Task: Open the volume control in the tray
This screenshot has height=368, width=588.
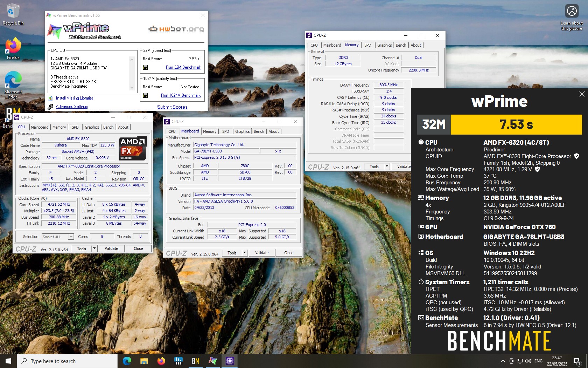Action: click(x=528, y=361)
